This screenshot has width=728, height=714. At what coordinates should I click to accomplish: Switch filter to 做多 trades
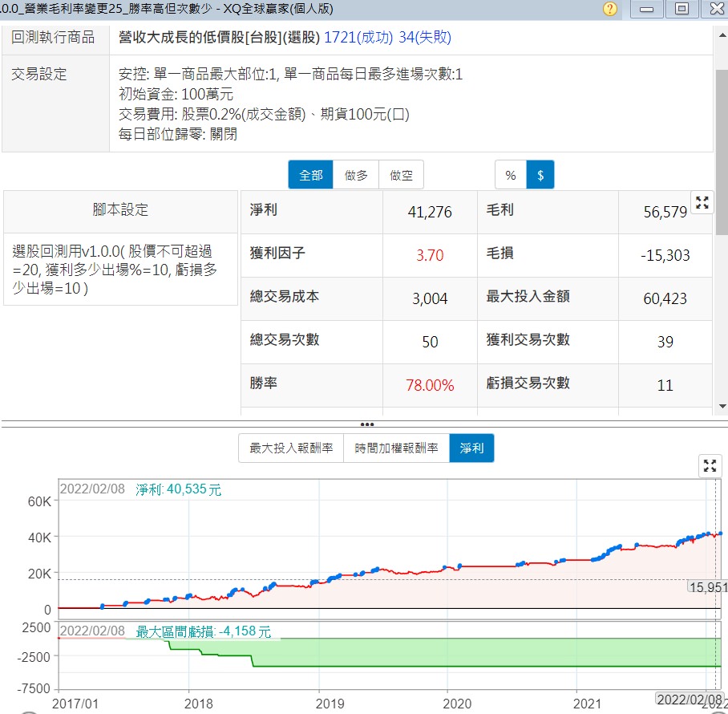(x=356, y=175)
